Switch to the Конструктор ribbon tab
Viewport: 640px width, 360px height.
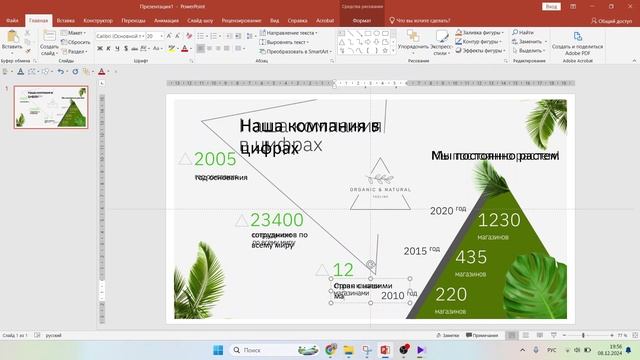pos(98,20)
